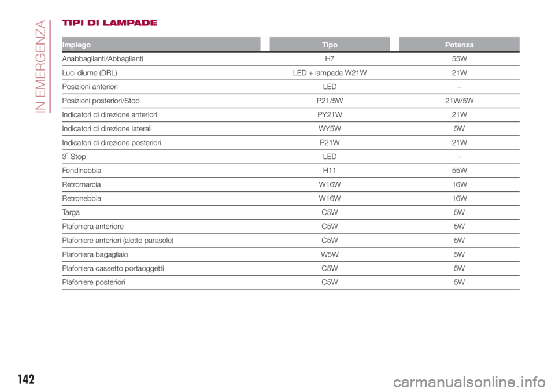Select the "Plafoniere posteriori" row label
The height and width of the screenshot is (392, 555).
tap(92, 282)
